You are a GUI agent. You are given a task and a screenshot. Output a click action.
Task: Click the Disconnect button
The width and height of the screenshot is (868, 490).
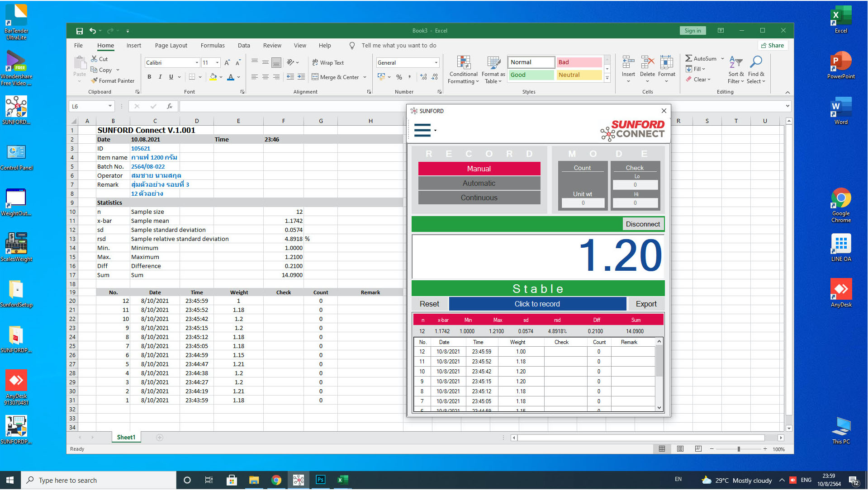pyautogui.click(x=642, y=224)
